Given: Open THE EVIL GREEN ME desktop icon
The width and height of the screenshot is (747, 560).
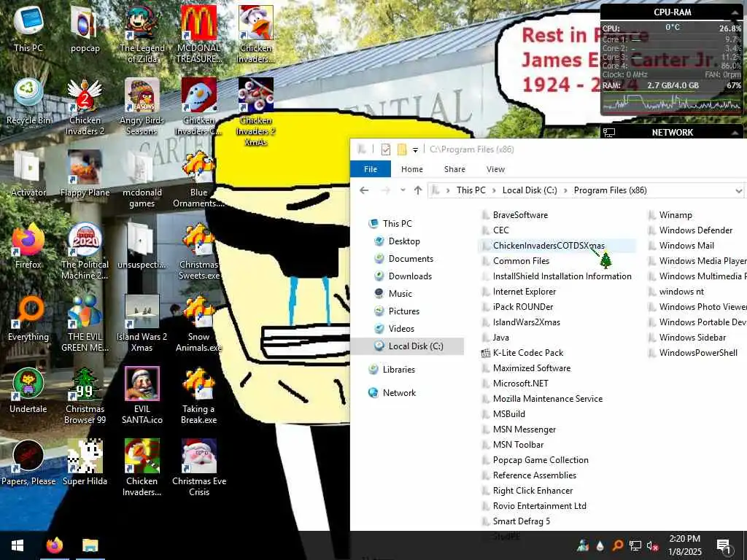Looking at the screenshot, I should pos(85,324).
